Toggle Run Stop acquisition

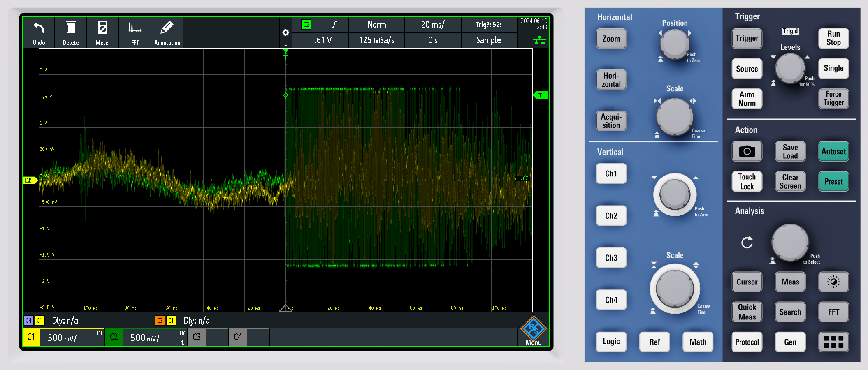[833, 38]
